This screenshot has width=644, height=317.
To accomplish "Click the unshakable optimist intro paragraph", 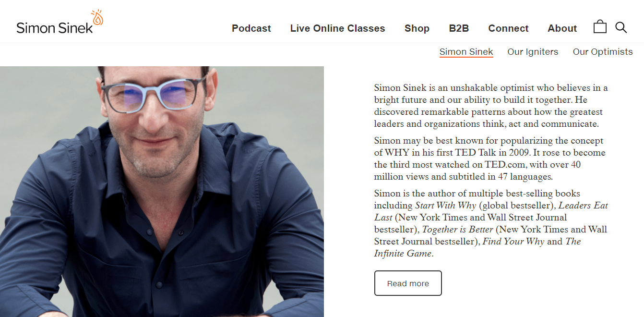I will (x=491, y=106).
